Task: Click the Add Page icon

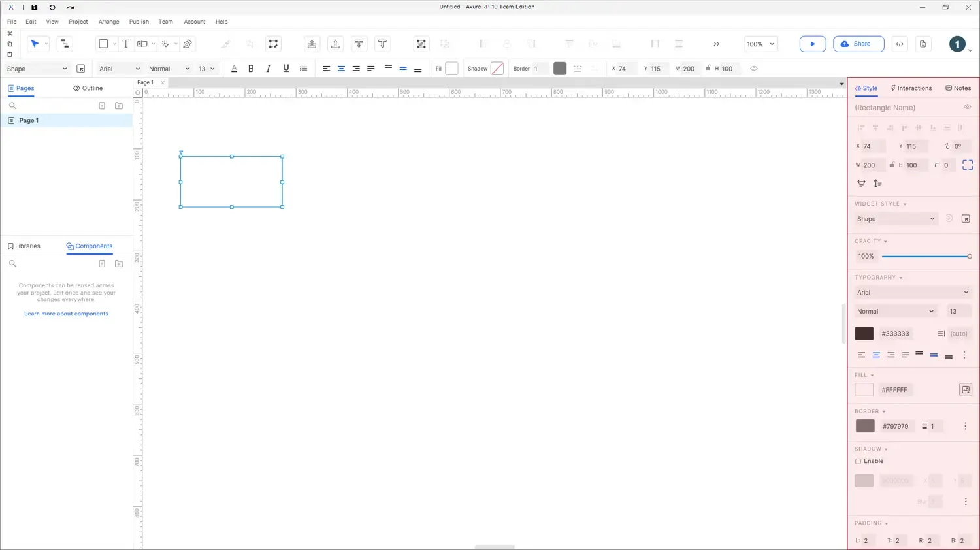Action: tap(102, 106)
